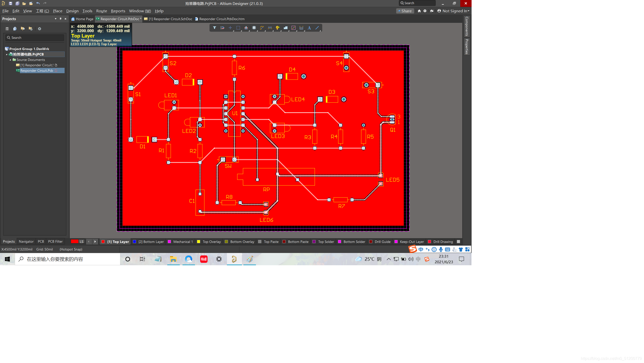Viewport: 644px width, 363px height.
Task: Toggle Bottom Layer color checkbox
Action: (135, 241)
